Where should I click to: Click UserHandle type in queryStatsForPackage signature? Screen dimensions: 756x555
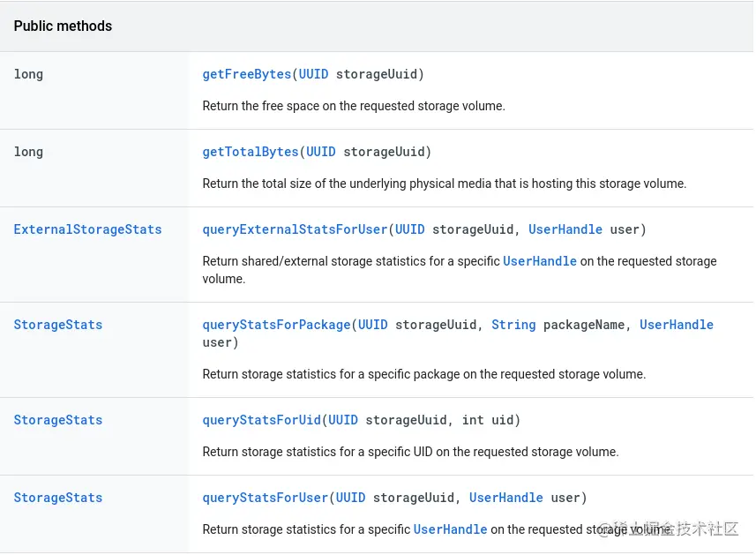click(677, 325)
